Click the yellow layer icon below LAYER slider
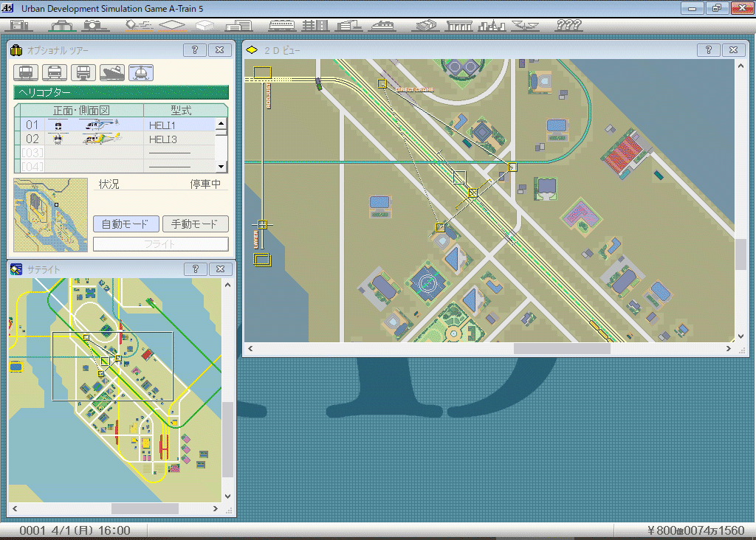Viewport: 756px width, 540px height. coord(262,260)
